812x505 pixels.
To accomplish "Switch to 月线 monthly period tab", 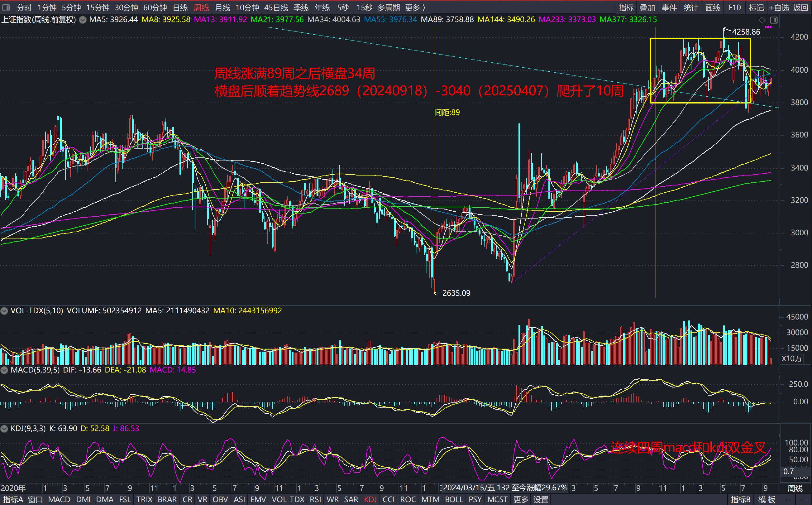I will 222,7.
